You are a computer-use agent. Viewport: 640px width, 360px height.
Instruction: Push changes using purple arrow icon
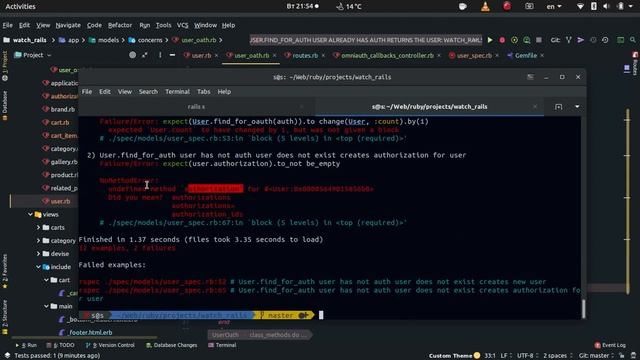click(580, 40)
